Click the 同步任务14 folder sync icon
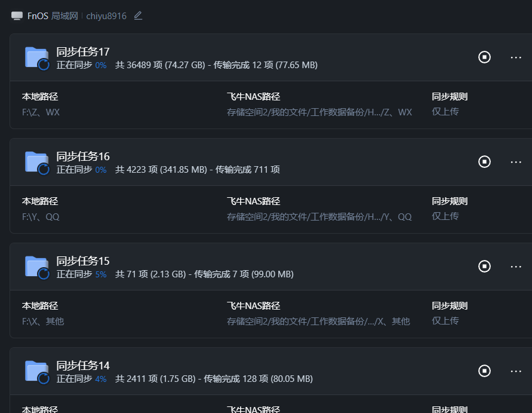 click(37, 372)
